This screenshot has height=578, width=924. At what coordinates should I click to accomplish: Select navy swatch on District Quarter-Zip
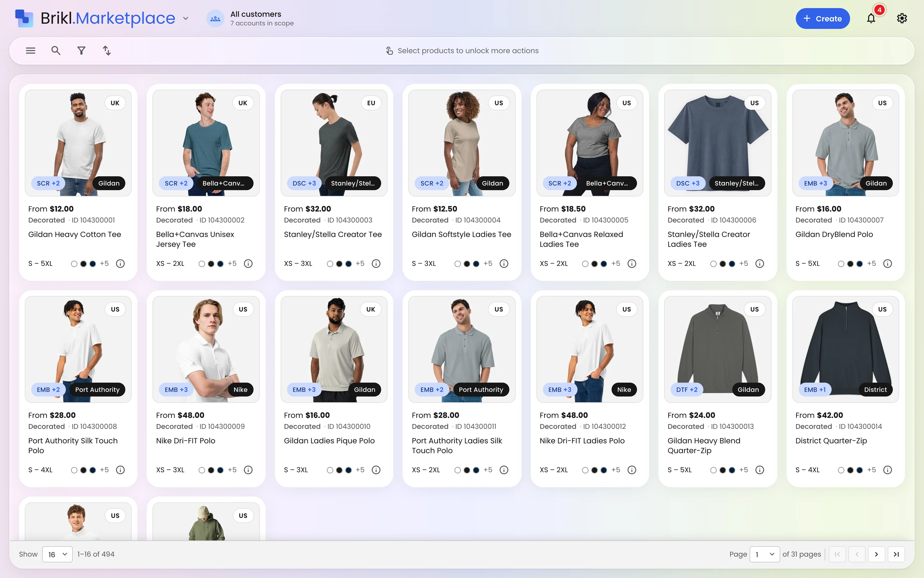pos(860,470)
